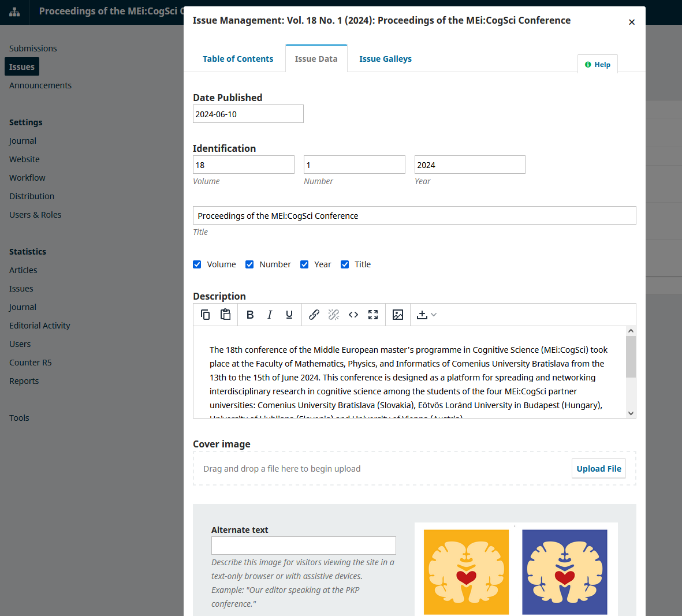Click the Paste icon in editor toolbar
The height and width of the screenshot is (616, 682).
pyautogui.click(x=225, y=315)
